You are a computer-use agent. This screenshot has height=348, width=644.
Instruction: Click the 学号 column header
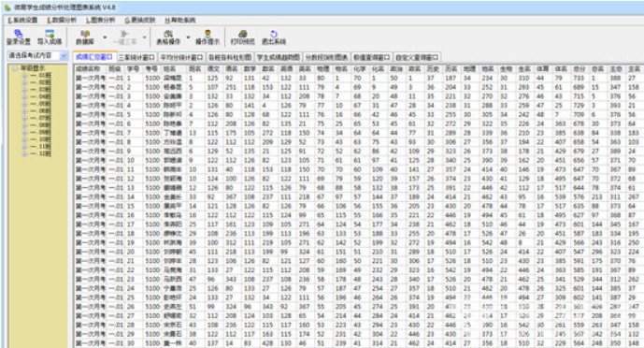pos(134,69)
